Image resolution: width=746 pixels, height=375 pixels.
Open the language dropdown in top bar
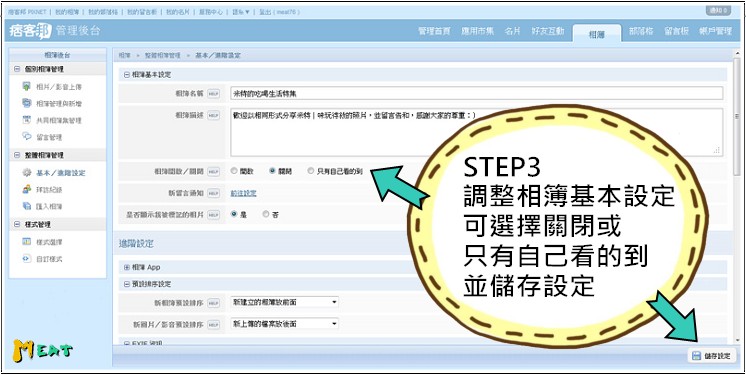pos(241,12)
